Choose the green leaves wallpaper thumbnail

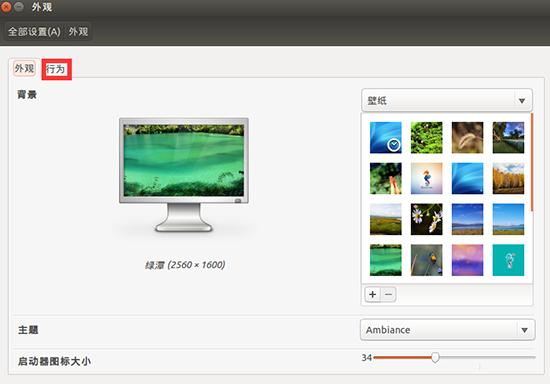tap(427, 137)
